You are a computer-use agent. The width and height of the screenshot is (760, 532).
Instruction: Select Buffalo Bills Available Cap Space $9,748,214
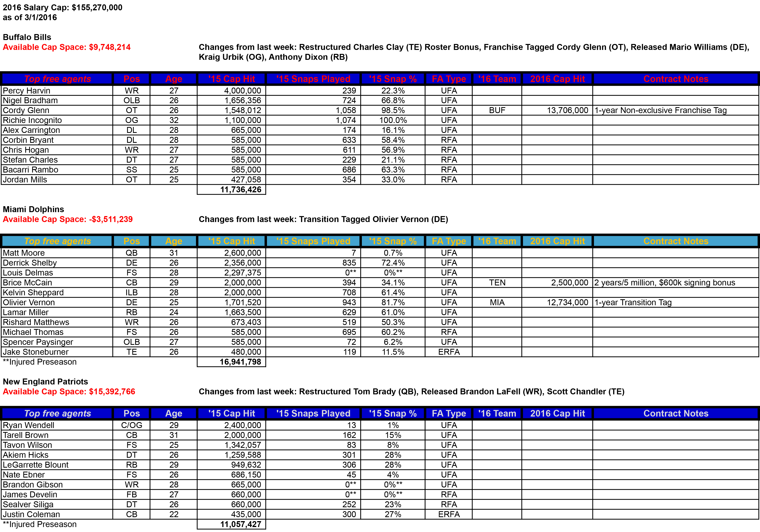click(x=67, y=47)
